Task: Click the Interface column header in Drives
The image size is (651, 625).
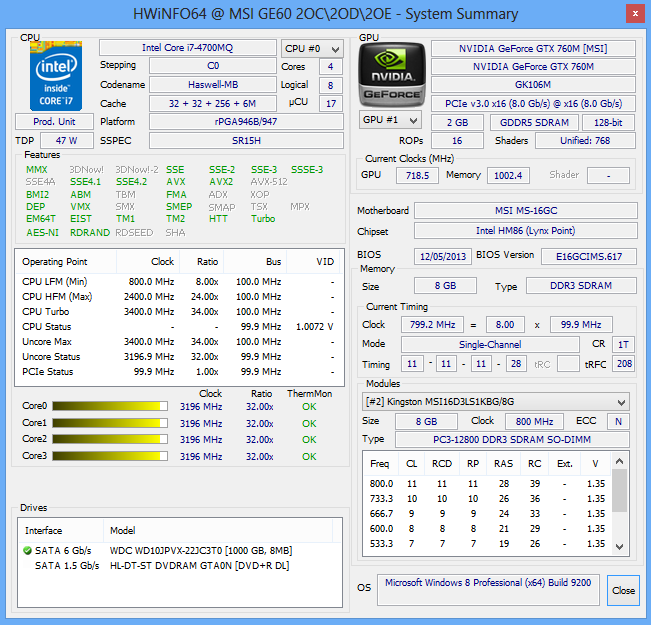Action: coord(61,531)
